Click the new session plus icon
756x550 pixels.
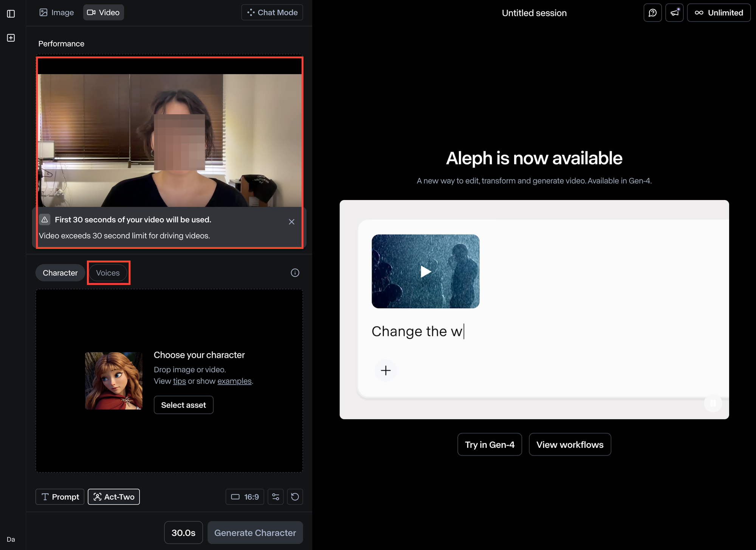(11, 38)
